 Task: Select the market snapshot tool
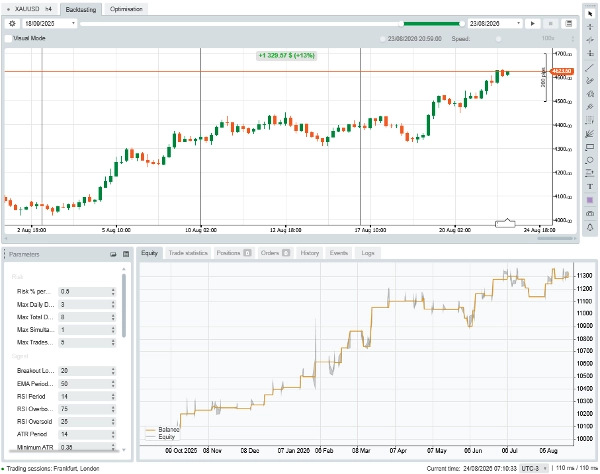(590, 40)
